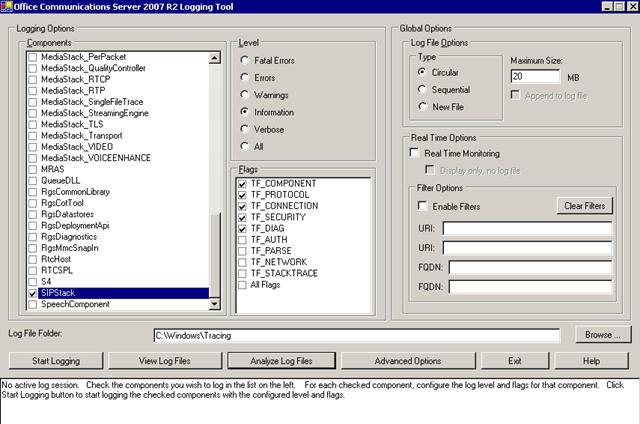Click the Clear Filters button

coord(584,206)
